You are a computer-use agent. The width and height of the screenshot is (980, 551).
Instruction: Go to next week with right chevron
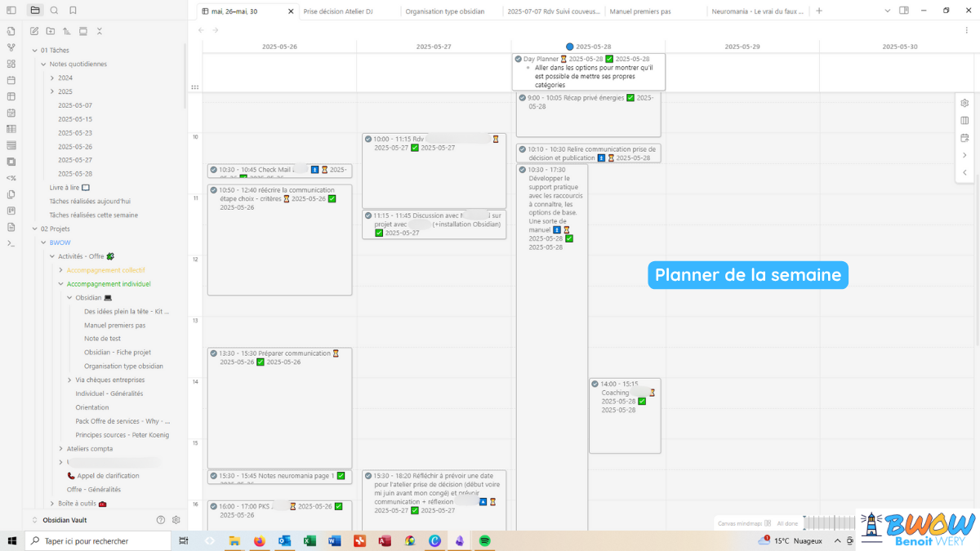pyautogui.click(x=964, y=155)
